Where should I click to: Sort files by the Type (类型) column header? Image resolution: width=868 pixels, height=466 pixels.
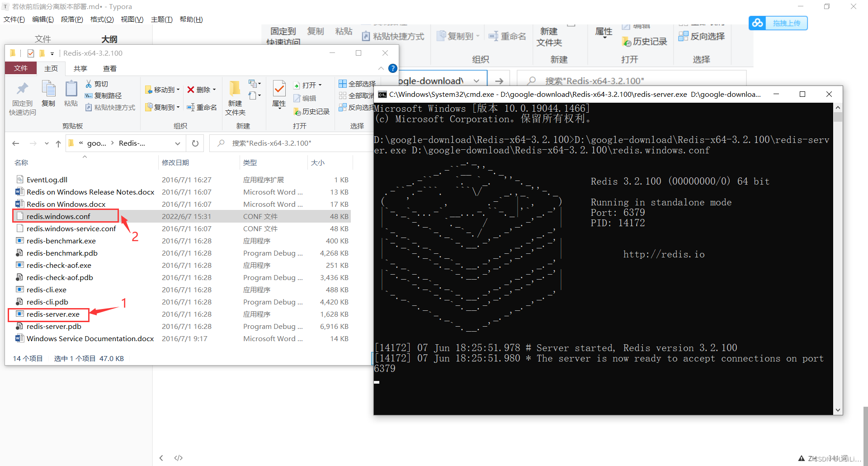coord(250,162)
